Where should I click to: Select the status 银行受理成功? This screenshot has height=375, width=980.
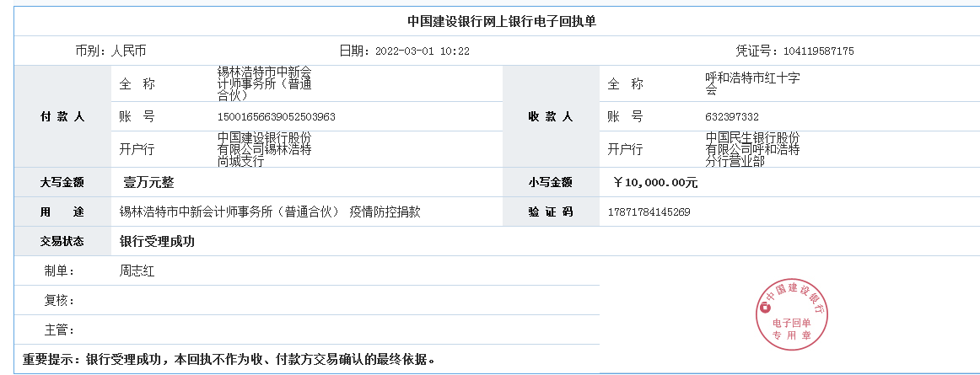(157, 241)
